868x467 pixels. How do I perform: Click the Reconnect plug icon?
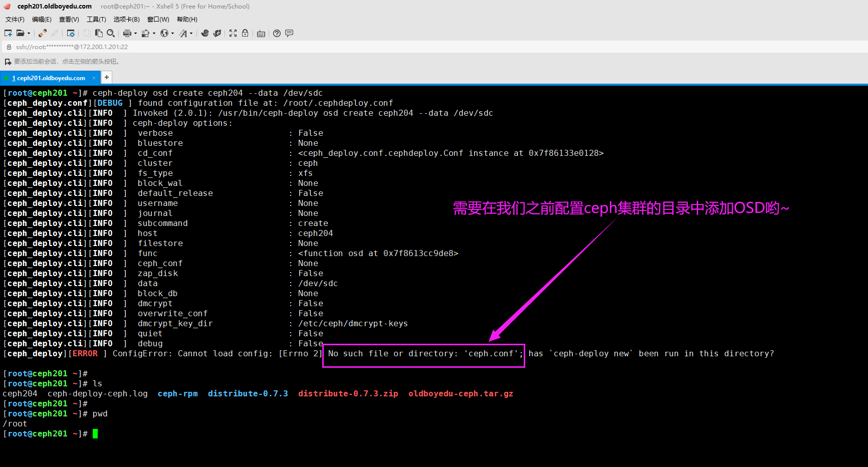(x=43, y=33)
